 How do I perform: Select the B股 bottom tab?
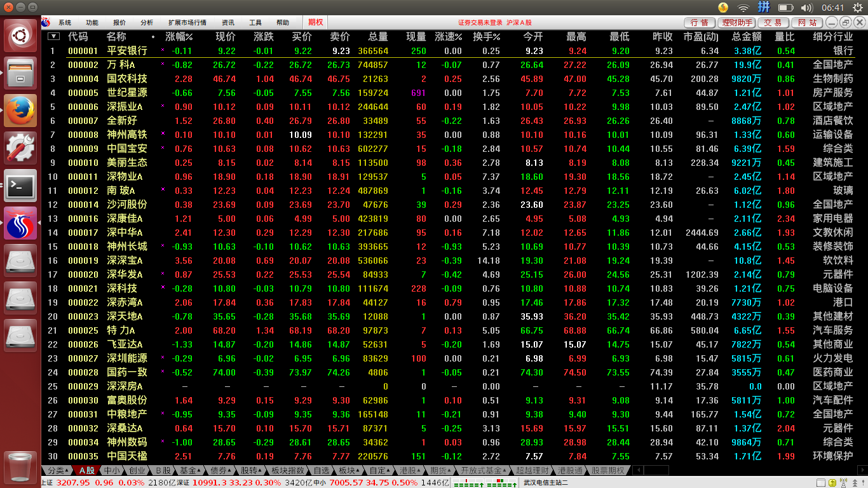[163, 471]
